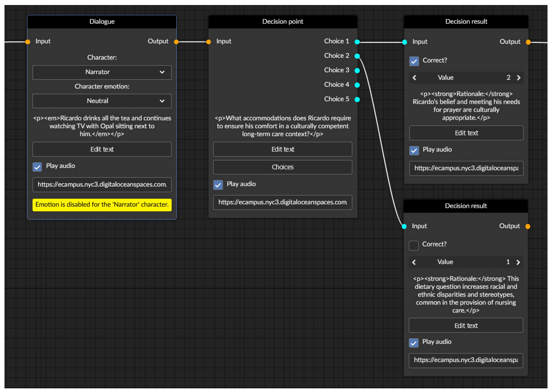Click the Decision point audio URL field
The image size is (552, 392).
point(283,202)
